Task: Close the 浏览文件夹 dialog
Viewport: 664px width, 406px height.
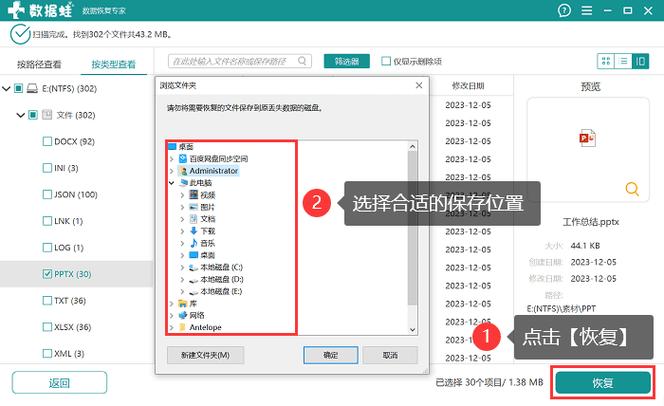Action: [419, 85]
